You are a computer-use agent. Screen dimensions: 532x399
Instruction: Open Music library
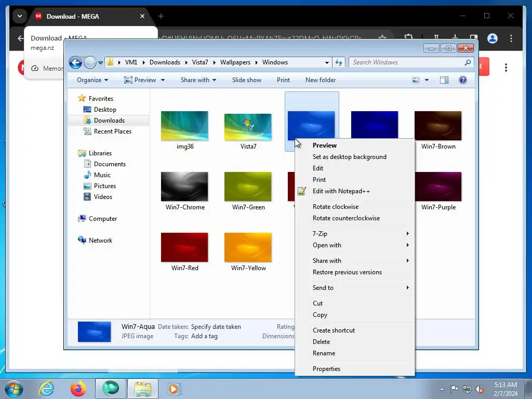(x=102, y=175)
